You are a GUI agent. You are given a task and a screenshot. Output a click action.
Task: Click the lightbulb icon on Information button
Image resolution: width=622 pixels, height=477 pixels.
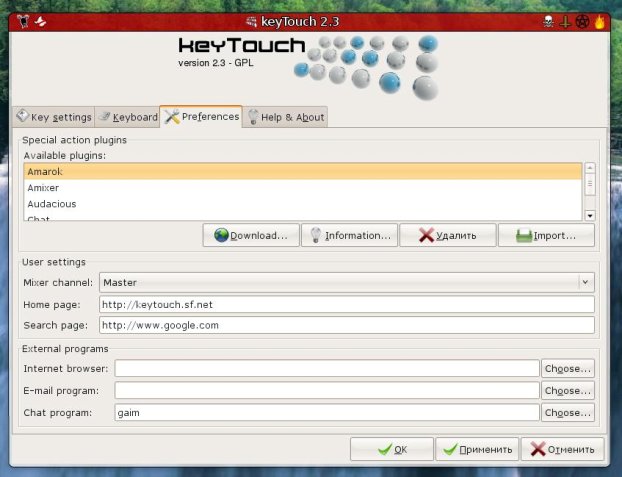[316, 235]
